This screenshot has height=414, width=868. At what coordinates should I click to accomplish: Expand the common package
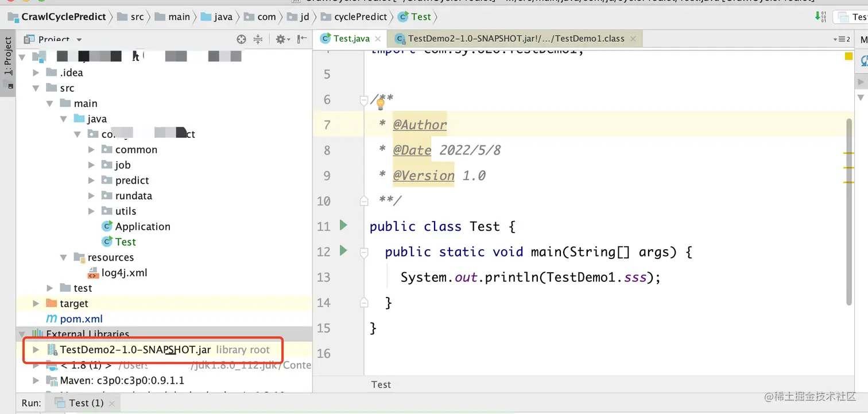91,149
